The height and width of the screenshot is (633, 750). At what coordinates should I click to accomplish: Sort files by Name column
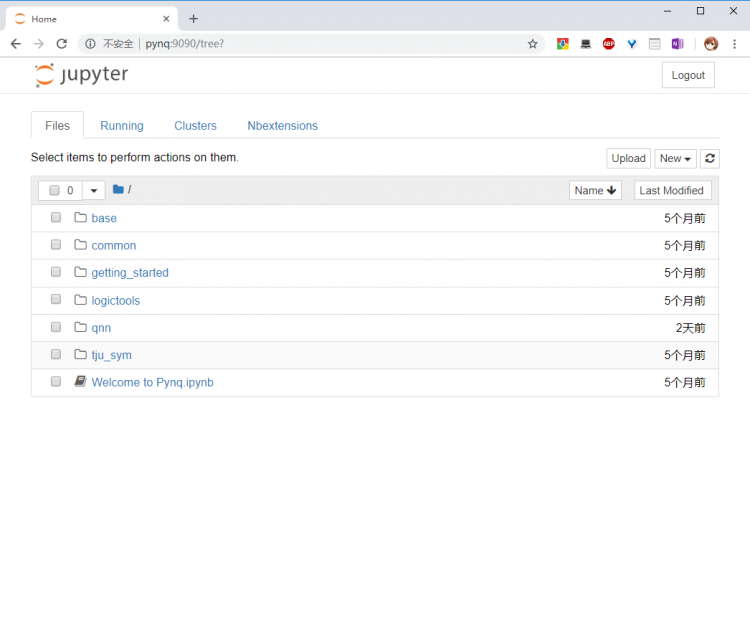[x=595, y=190]
